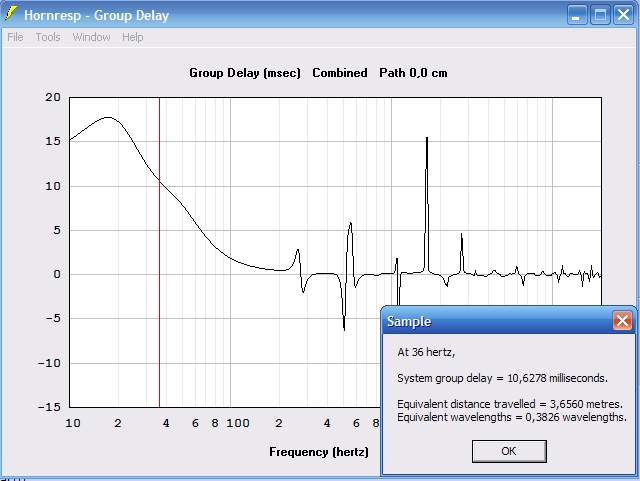Click the x-axis label 10
640x481 pixels.
coord(73,423)
